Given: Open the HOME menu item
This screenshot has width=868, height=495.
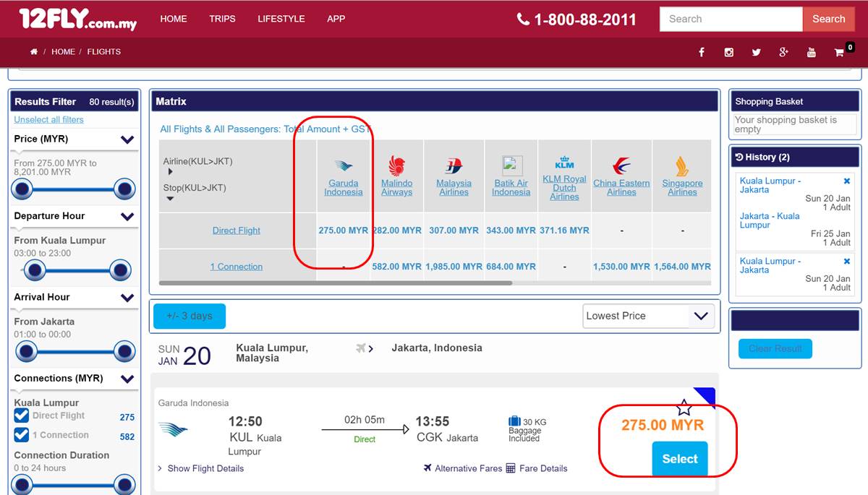Looking at the screenshot, I should pos(174,19).
